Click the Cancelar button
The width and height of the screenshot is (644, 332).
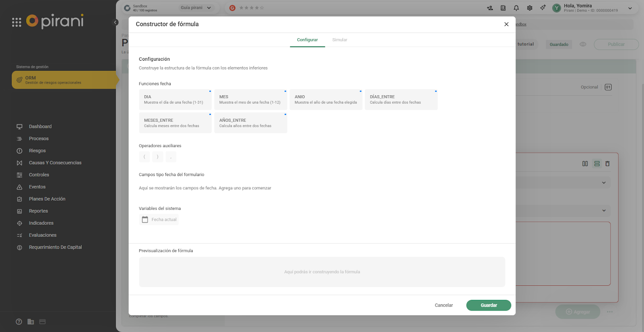[x=444, y=305]
